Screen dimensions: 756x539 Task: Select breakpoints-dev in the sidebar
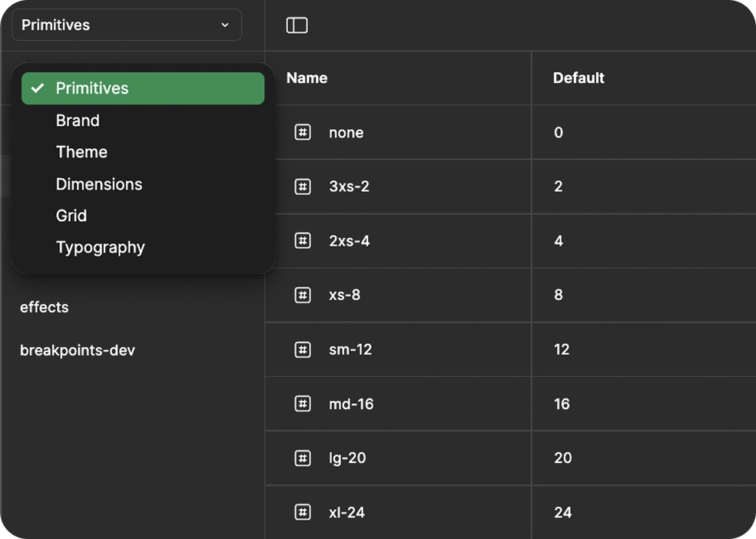click(77, 349)
